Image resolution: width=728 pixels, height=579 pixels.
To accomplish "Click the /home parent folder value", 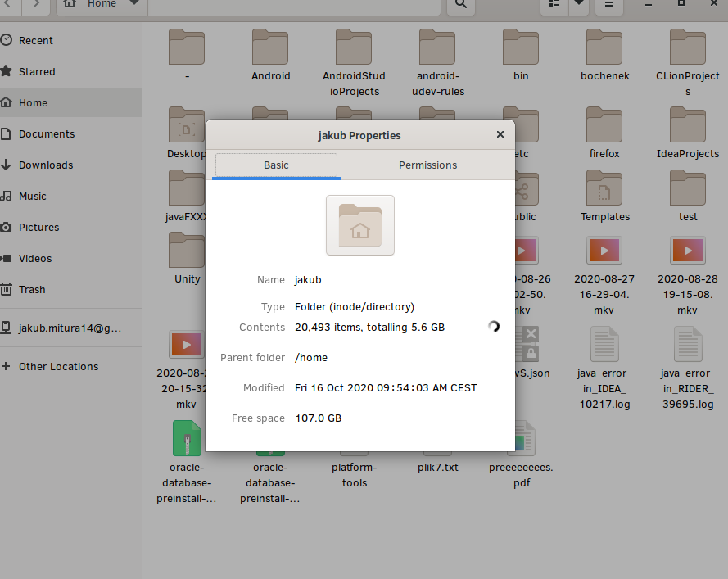I will tap(311, 358).
